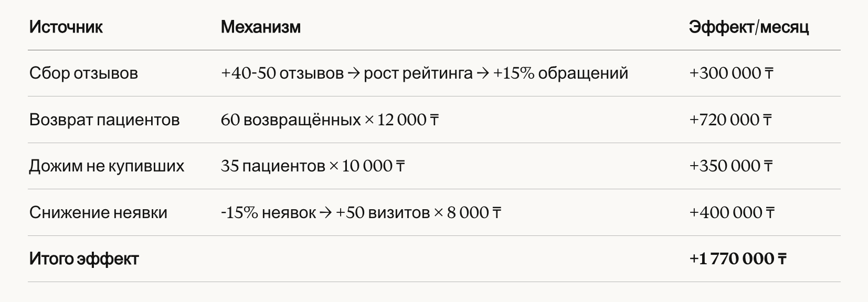The height and width of the screenshot is (302, 868).
Task: Click '+50 визитов × 8 000 ₸' text
Action: click(x=418, y=212)
